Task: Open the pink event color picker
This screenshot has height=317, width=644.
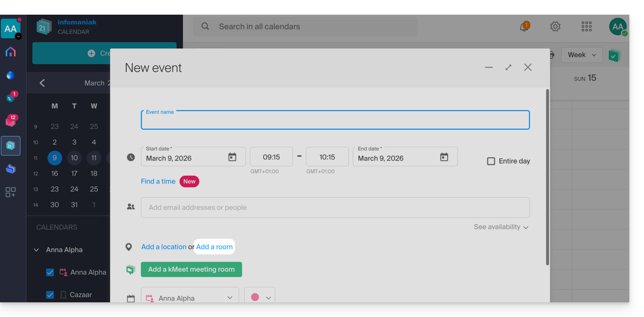Action: point(260,297)
